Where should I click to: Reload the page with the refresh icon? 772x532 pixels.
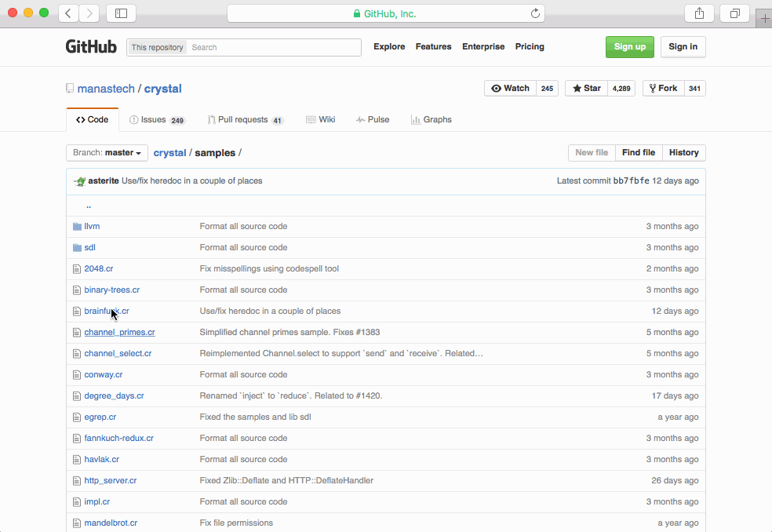pos(535,14)
